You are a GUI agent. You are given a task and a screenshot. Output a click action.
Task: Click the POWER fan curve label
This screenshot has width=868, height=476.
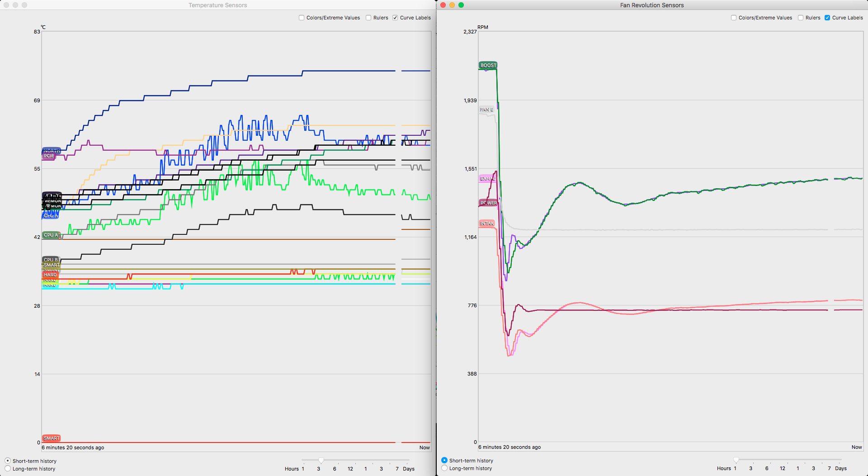(488, 203)
